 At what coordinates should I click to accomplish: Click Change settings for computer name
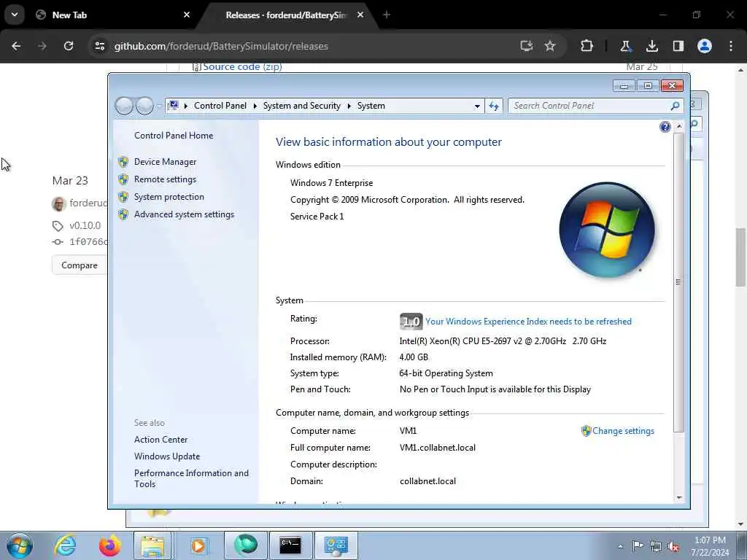coord(623,431)
